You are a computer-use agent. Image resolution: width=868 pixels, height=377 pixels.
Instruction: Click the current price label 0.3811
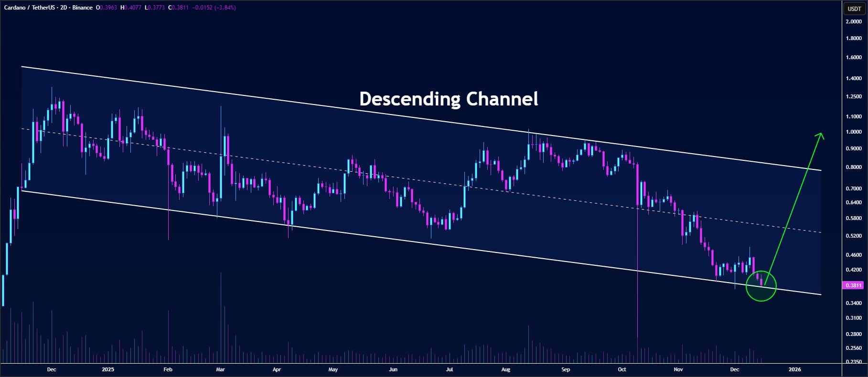tap(854, 285)
